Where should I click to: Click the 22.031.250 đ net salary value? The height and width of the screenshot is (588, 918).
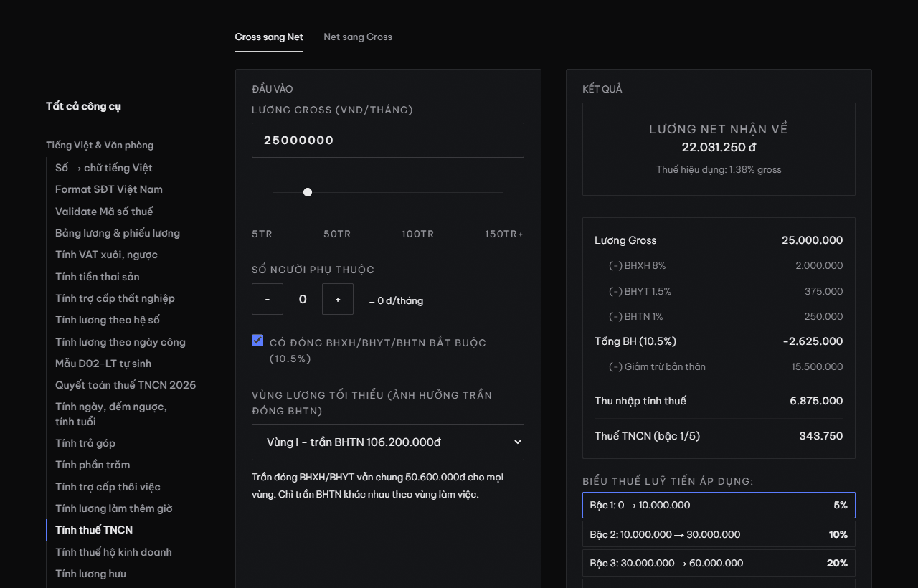719,147
